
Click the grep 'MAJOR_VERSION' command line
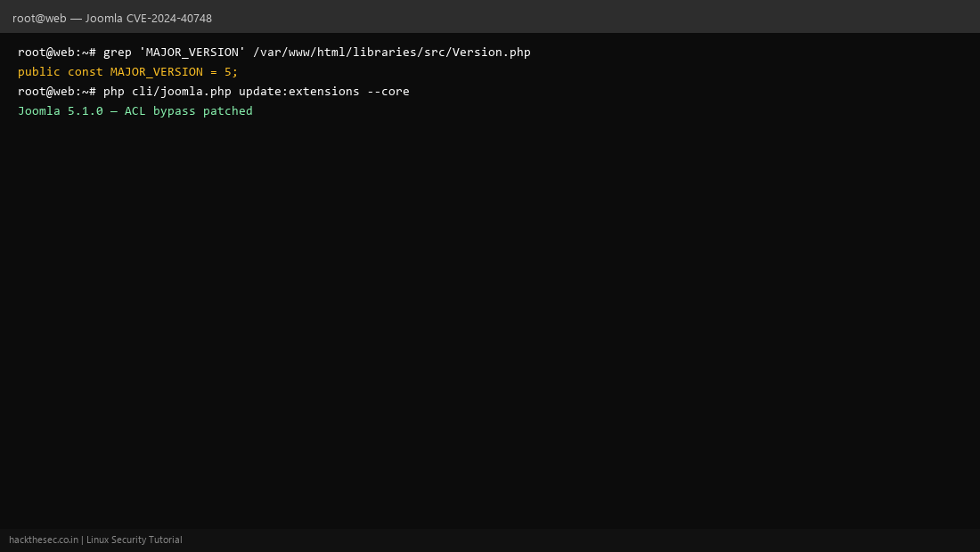click(274, 52)
